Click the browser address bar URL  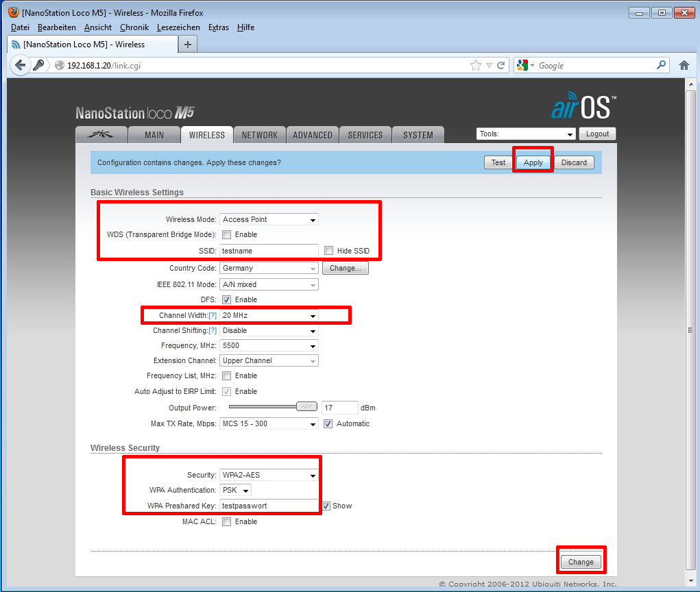[x=104, y=66]
